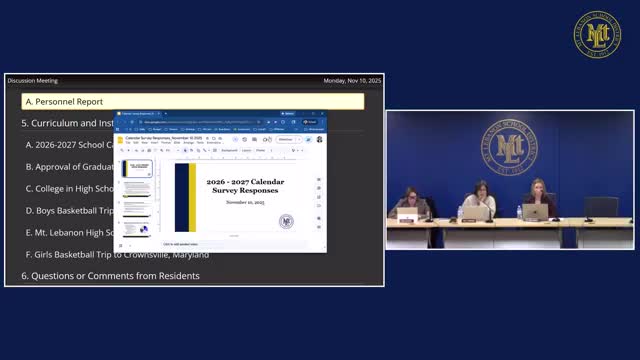Screen dimensions: 640x360
Task: Click the Share button in Slides
Action: click(308, 140)
